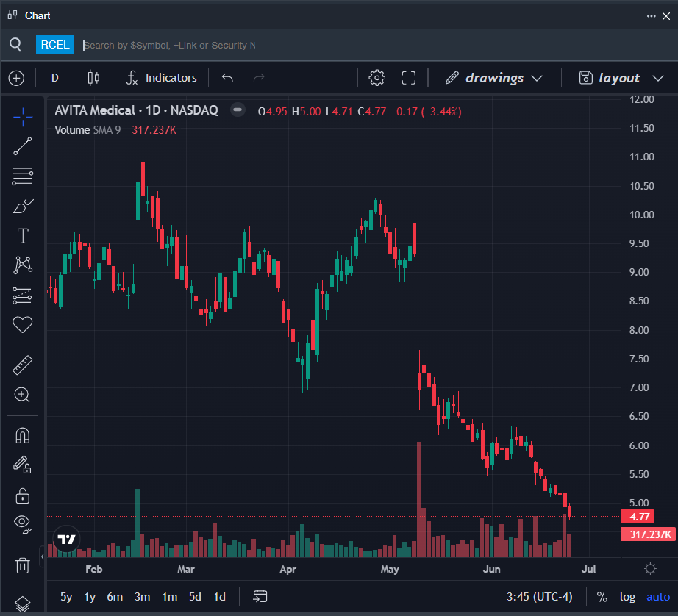
Task: Select the 5y time range
Action: point(66,597)
